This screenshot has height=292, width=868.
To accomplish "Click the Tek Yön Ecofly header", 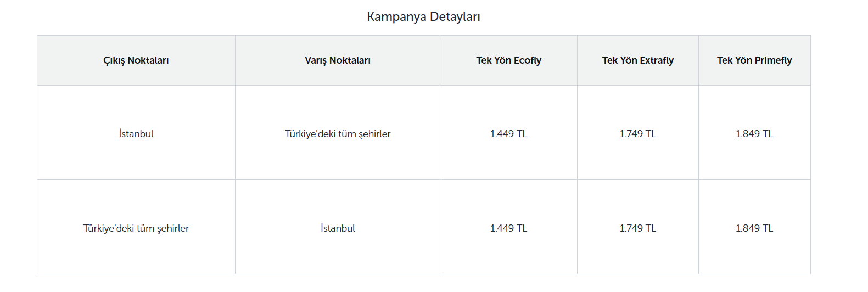I will coord(508,60).
